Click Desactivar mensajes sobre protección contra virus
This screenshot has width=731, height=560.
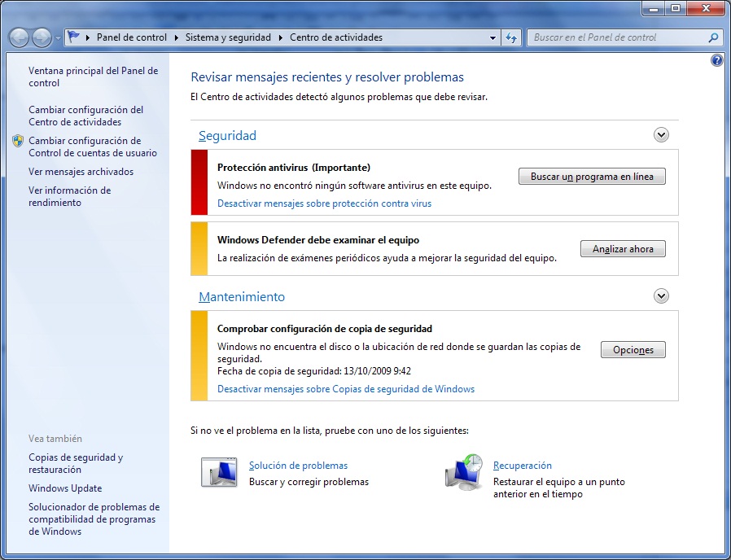click(x=325, y=203)
